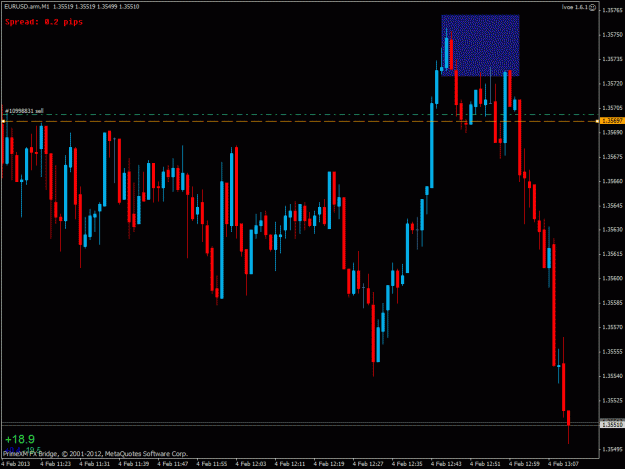Click the 1.35570 price scale label

click(613, 328)
